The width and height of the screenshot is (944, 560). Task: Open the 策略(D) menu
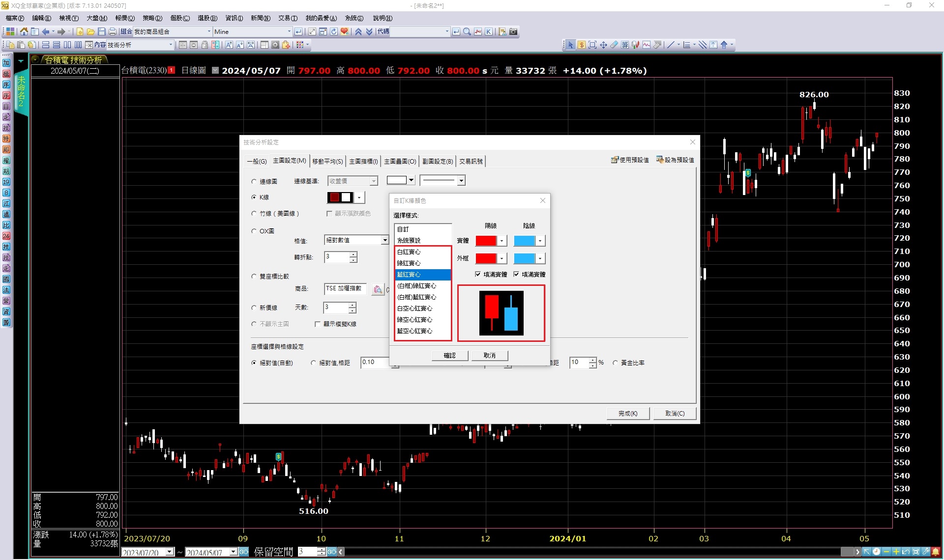152,18
